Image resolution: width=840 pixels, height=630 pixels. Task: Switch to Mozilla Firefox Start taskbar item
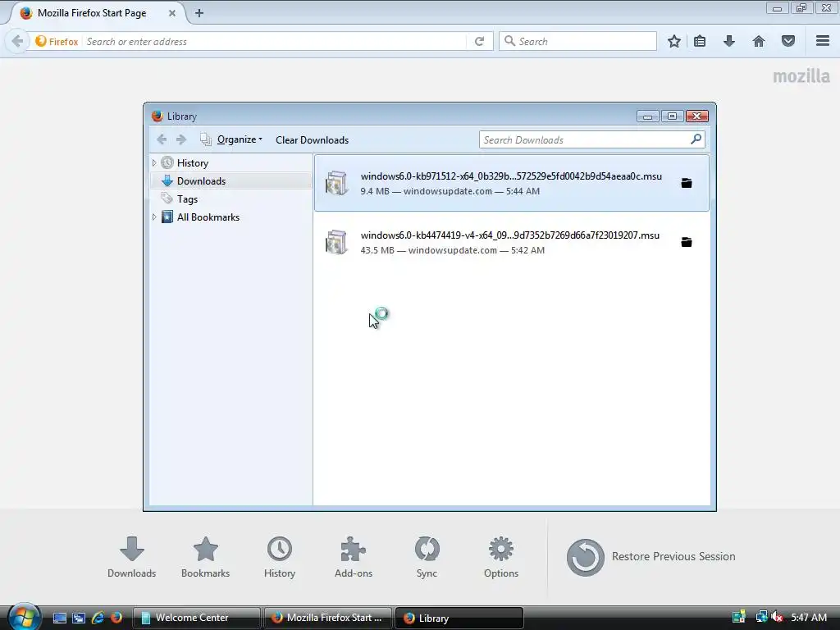pos(327,618)
